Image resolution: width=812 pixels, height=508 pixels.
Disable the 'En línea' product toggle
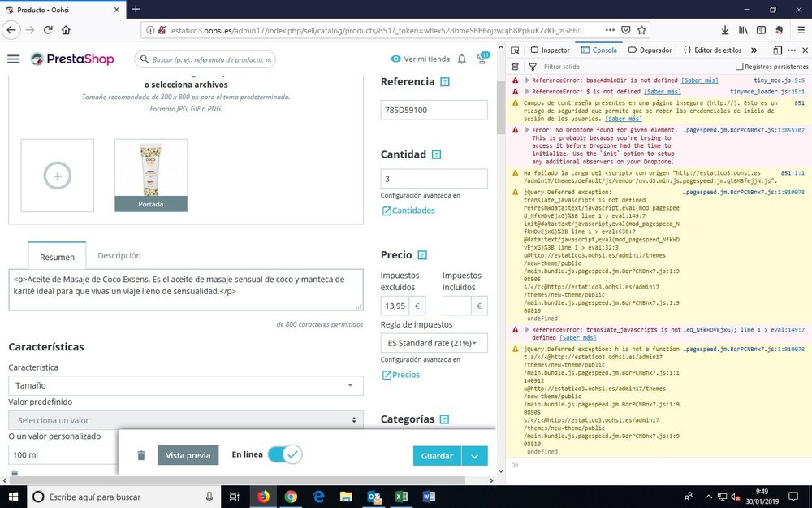point(283,455)
